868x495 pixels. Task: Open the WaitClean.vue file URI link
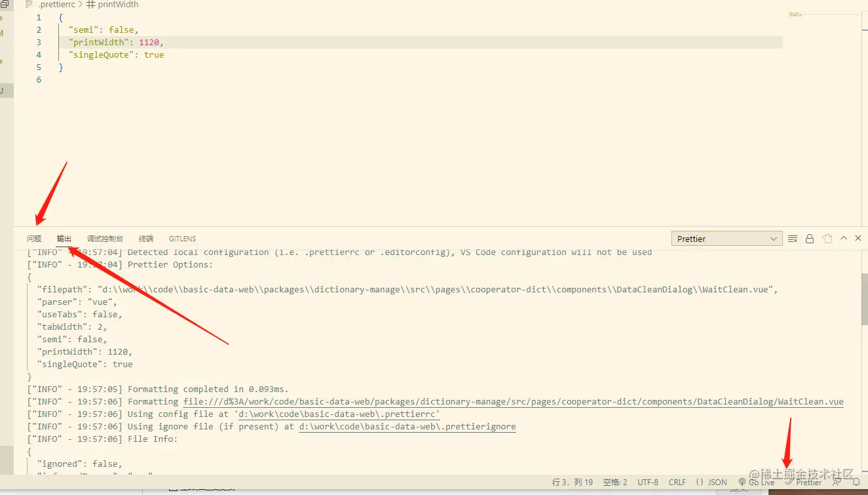click(x=514, y=401)
